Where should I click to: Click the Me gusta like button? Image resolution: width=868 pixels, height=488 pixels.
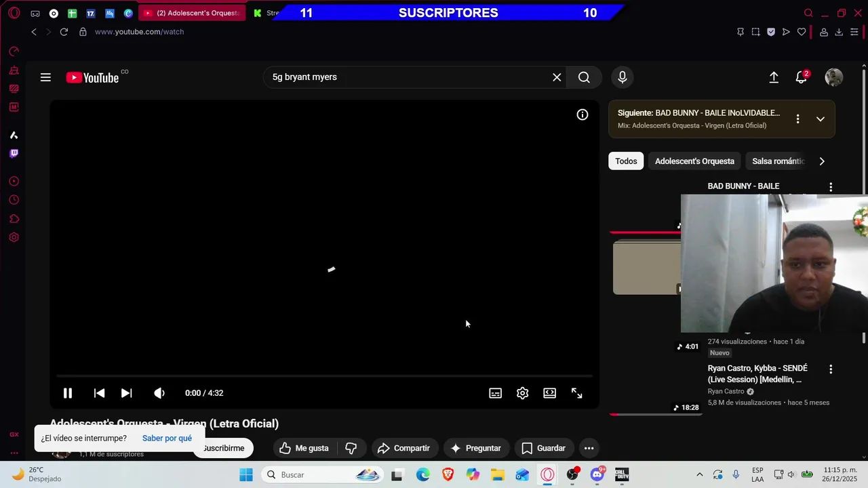[x=304, y=448]
